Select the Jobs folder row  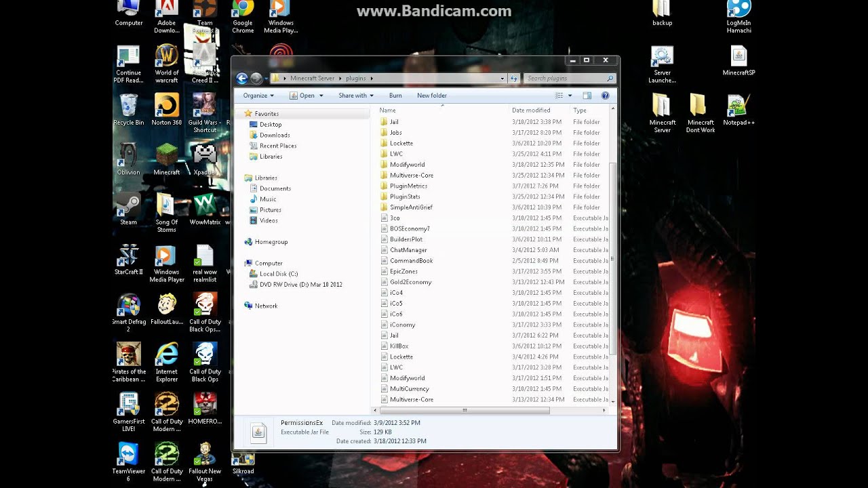(490, 133)
